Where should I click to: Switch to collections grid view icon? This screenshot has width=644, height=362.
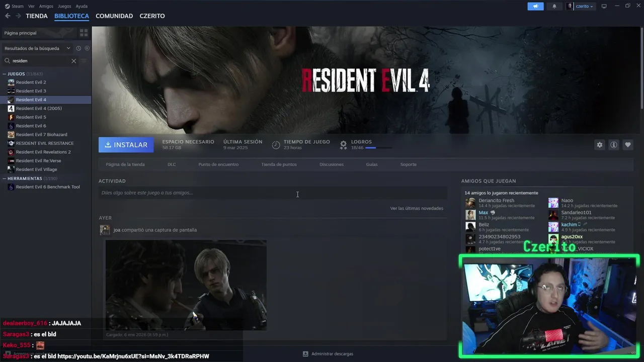point(84,33)
